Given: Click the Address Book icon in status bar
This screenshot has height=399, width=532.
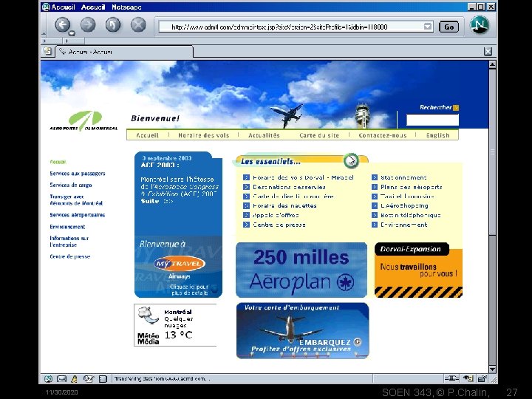Looking at the screenshot, I should coord(103,378).
